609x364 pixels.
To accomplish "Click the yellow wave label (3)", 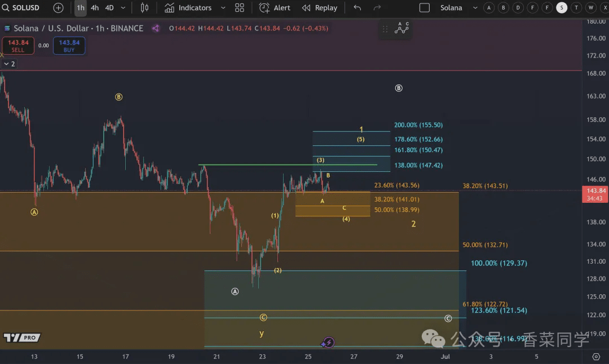I will pos(320,160).
